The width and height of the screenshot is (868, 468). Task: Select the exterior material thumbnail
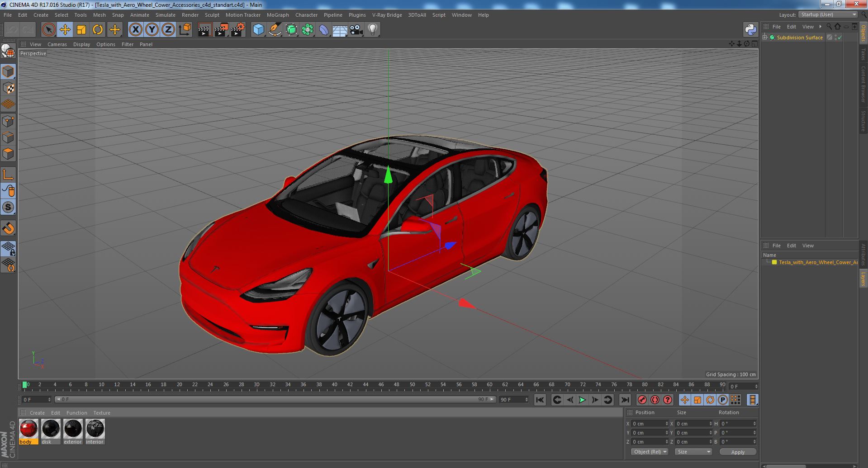tap(73, 432)
